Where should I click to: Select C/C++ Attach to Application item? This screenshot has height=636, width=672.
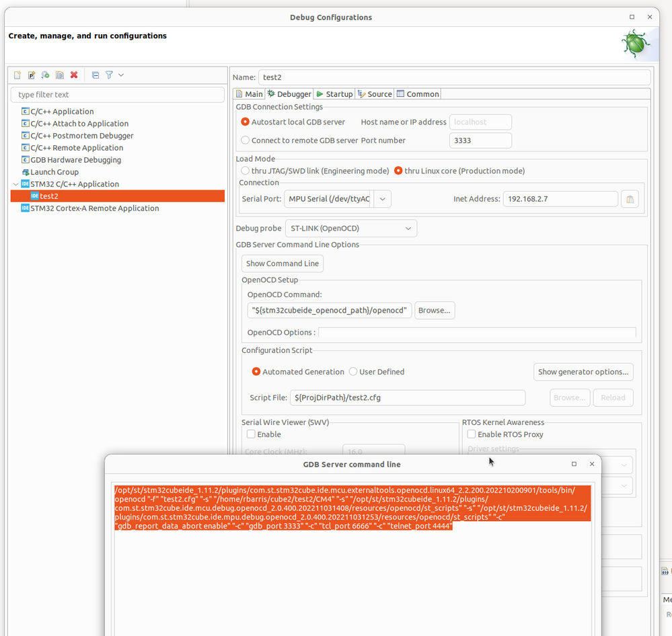(79, 123)
